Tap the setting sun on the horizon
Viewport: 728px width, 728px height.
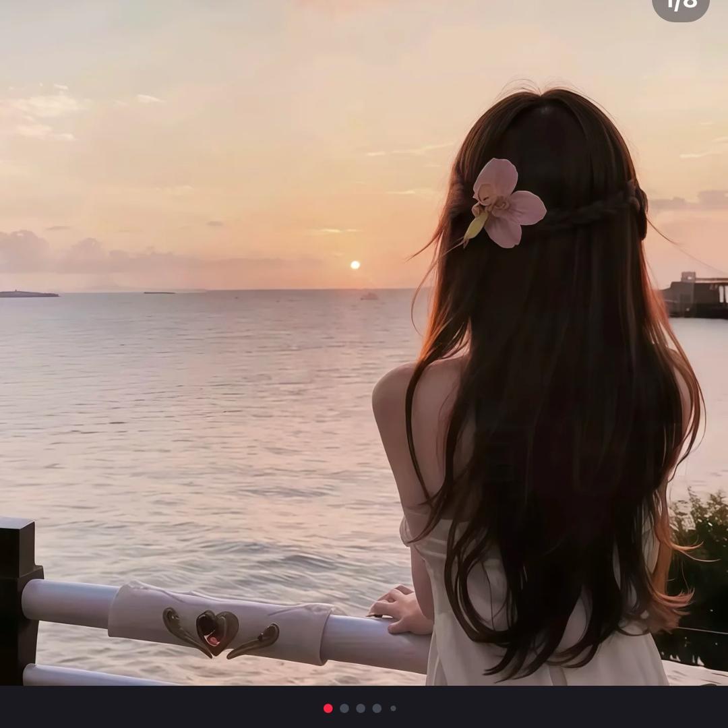355,265
